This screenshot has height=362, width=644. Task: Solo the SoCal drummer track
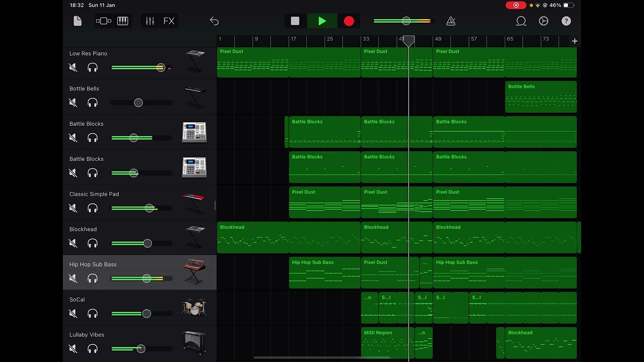pyautogui.click(x=93, y=314)
